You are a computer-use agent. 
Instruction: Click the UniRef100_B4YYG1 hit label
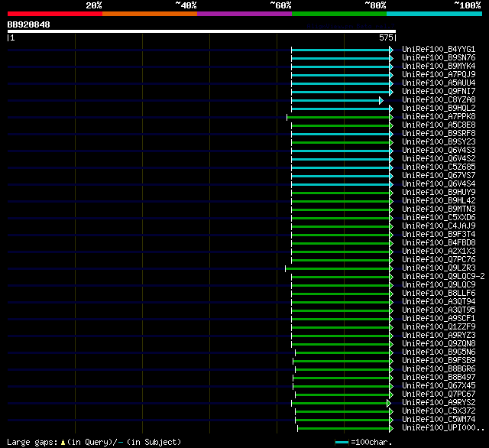(439, 49)
